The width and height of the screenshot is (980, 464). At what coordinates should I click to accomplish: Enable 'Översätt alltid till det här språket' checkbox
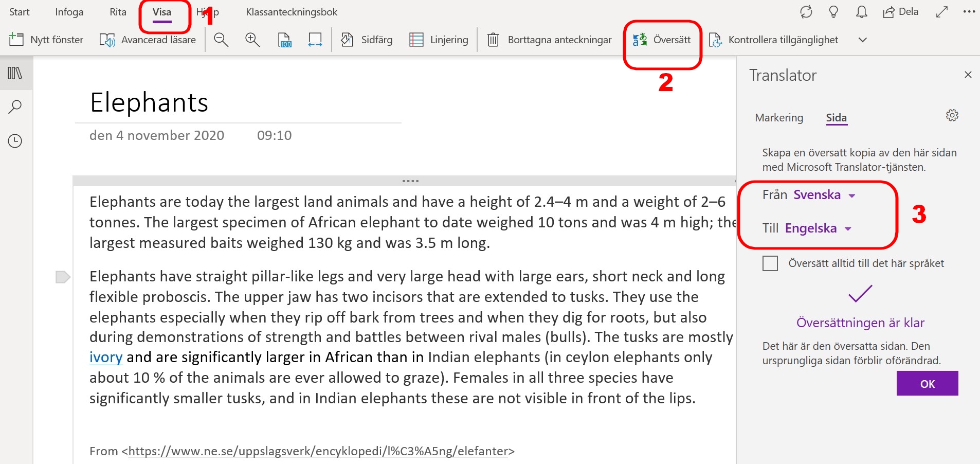[770, 263]
